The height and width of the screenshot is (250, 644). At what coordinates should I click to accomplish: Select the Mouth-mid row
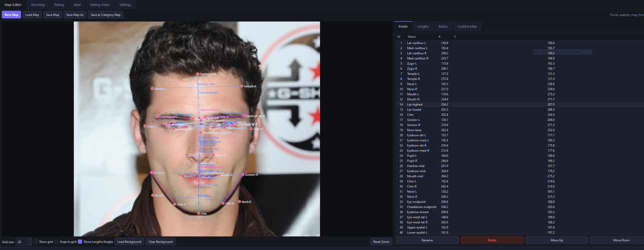pos(519,176)
